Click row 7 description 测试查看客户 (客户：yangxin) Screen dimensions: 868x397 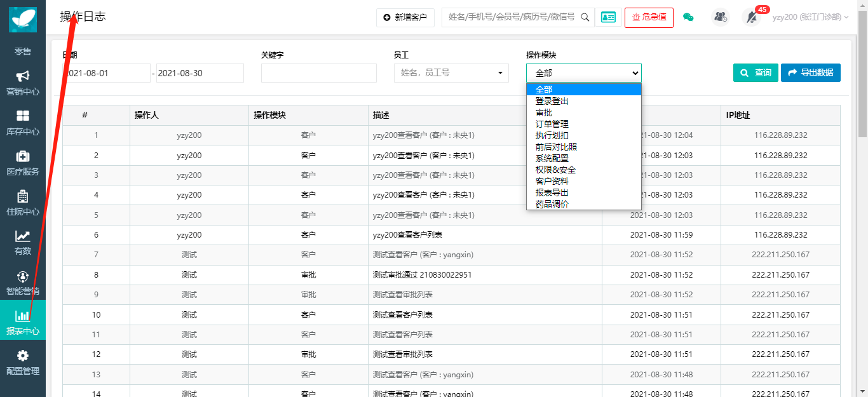423,255
